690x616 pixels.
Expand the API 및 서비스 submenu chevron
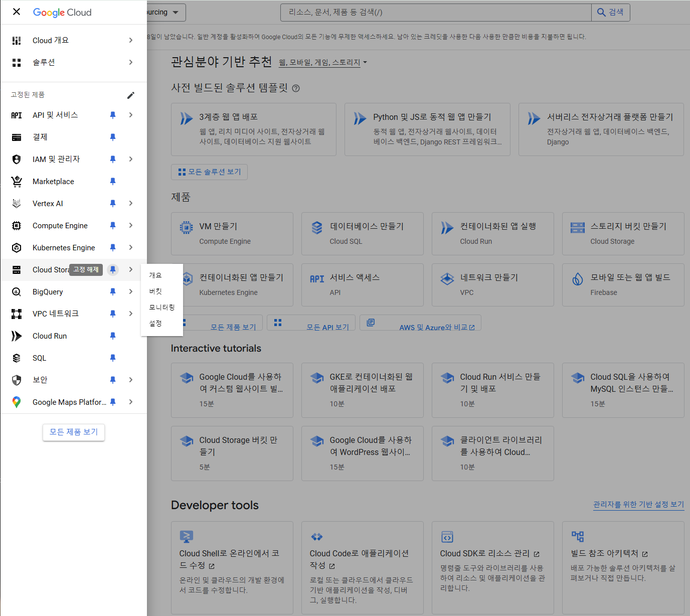(x=131, y=115)
